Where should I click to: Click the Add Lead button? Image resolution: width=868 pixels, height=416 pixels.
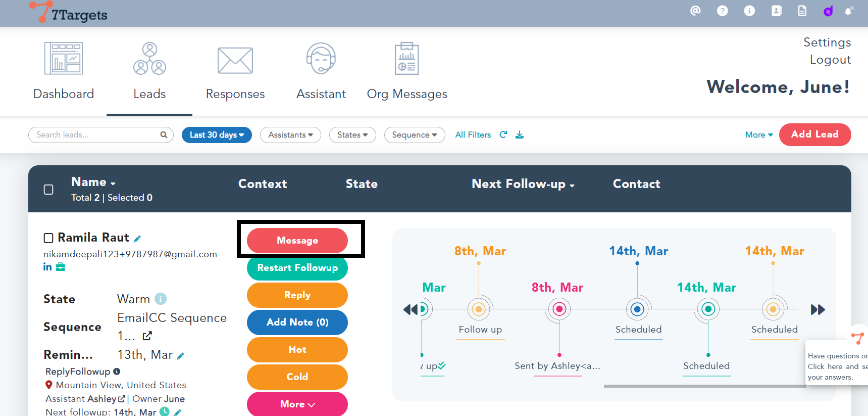(814, 134)
